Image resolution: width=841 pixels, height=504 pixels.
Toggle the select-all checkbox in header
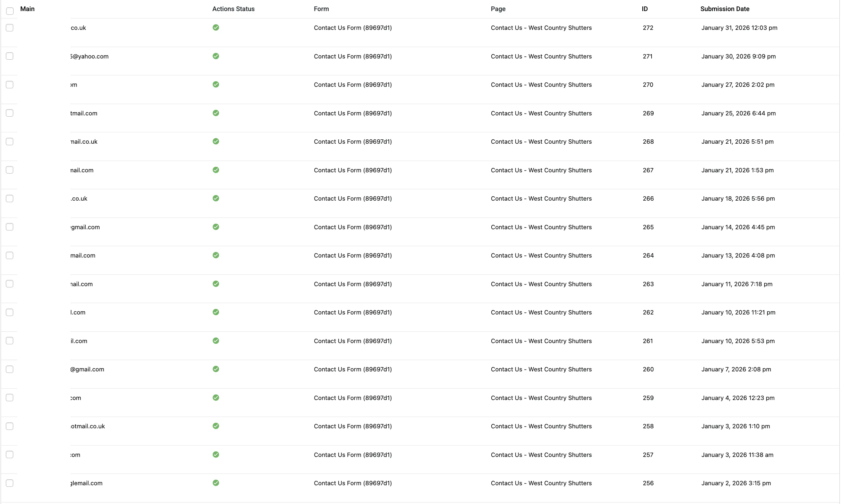(10, 11)
